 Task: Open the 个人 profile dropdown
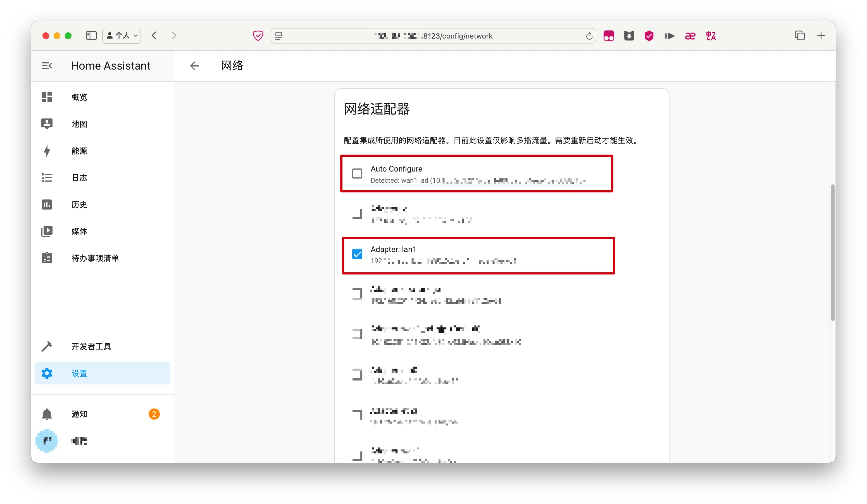coord(122,35)
